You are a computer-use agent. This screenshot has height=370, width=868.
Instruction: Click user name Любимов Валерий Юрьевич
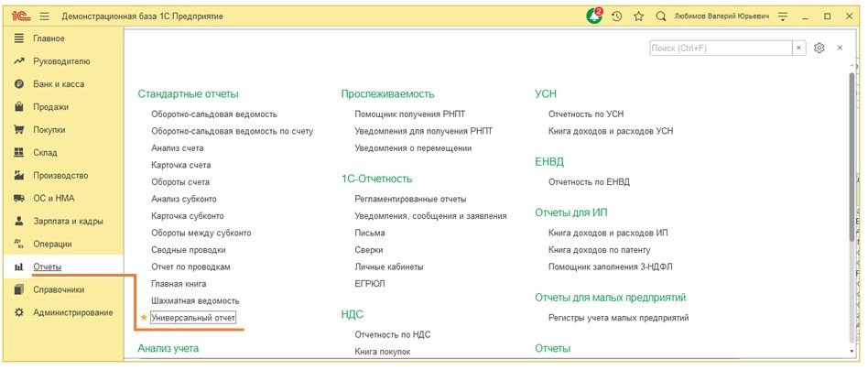722,16
